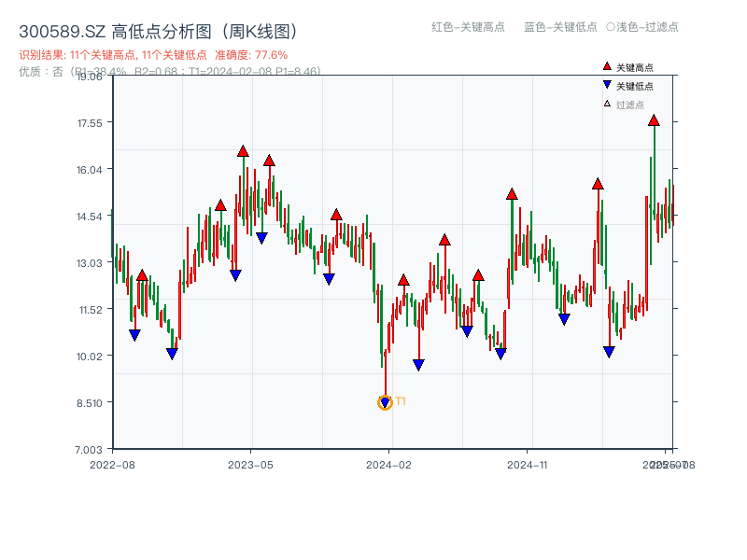Toggle the 过滤点 legend label
This screenshot has width=747, height=560.
click(629, 105)
